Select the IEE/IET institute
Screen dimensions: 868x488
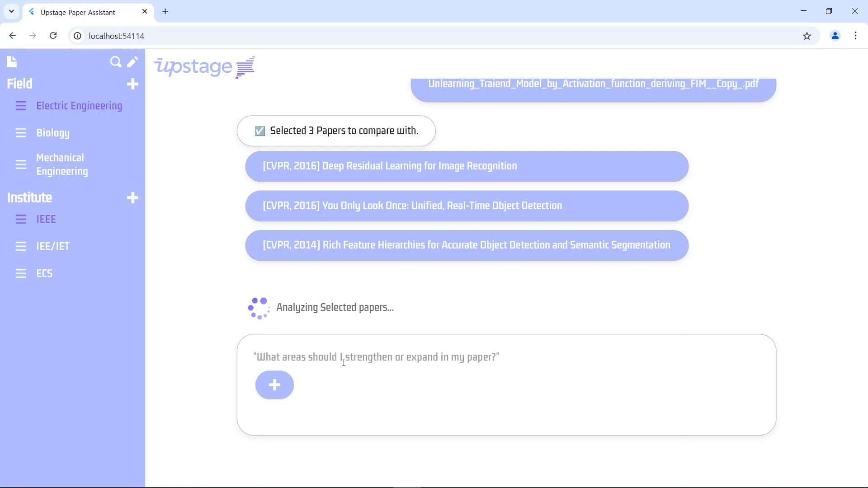(53, 246)
